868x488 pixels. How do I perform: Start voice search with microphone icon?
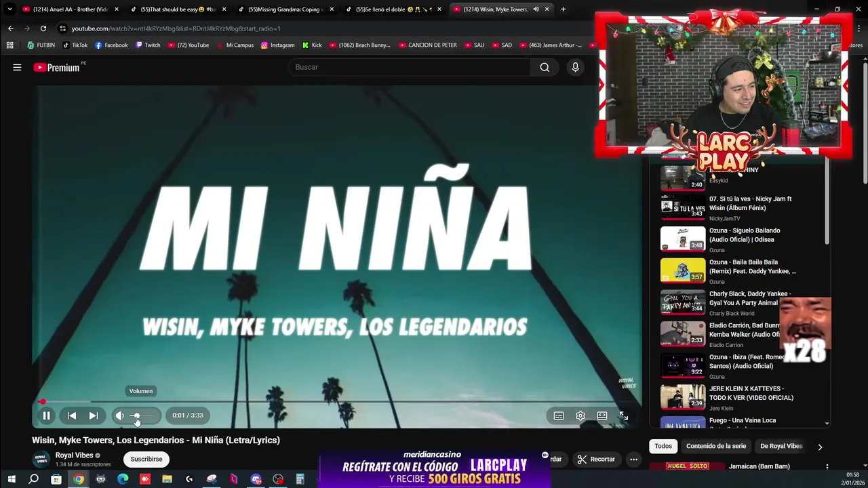(575, 67)
